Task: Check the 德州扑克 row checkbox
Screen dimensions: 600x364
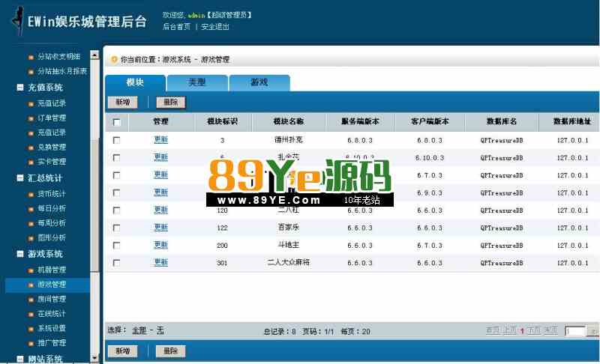Action: 117,141
